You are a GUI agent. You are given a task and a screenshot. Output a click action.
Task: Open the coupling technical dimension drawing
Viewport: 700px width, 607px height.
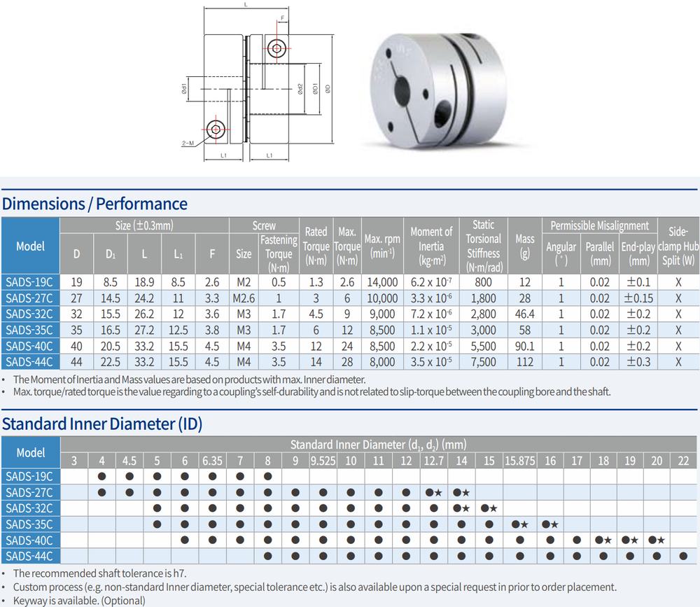tap(258, 83)
